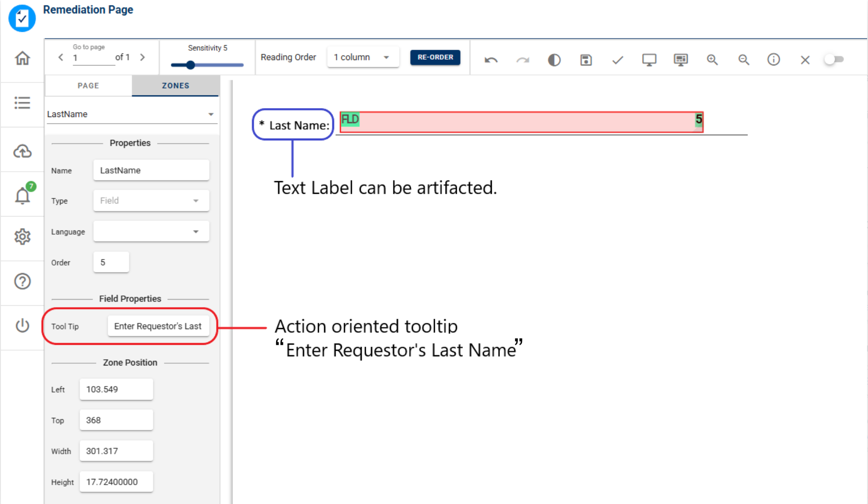Click the zoom out magnifier

[743, 60]
